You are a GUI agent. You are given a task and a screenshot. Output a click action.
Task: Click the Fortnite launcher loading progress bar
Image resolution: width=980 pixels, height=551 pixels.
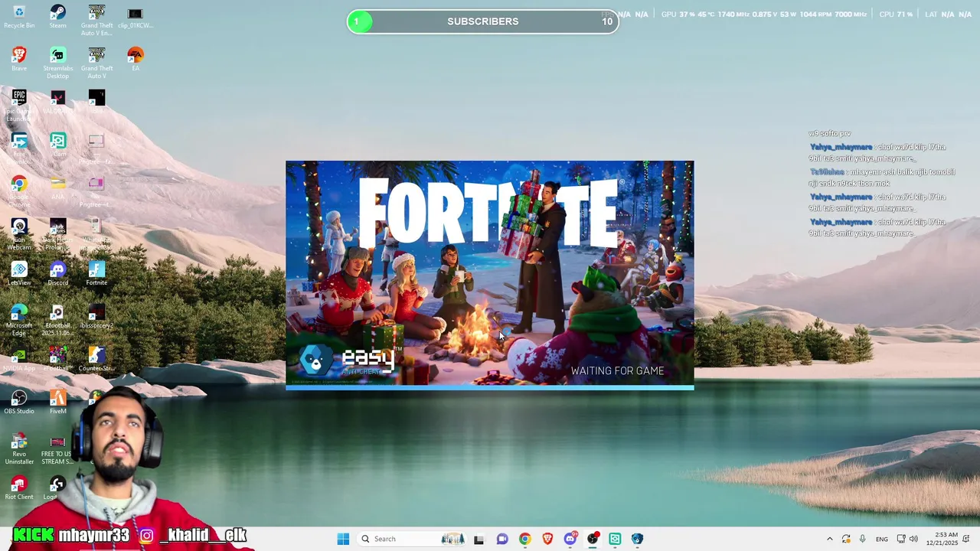tap(490, 387)
